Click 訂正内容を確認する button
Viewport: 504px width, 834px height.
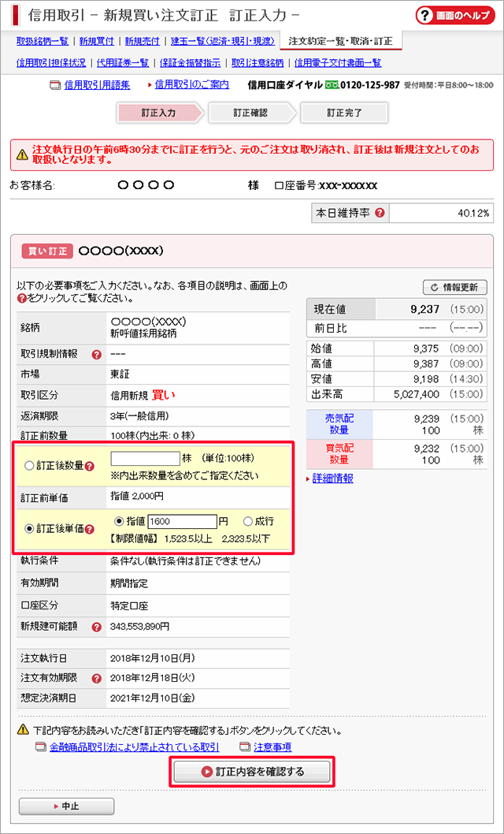(x=252, y=772)
